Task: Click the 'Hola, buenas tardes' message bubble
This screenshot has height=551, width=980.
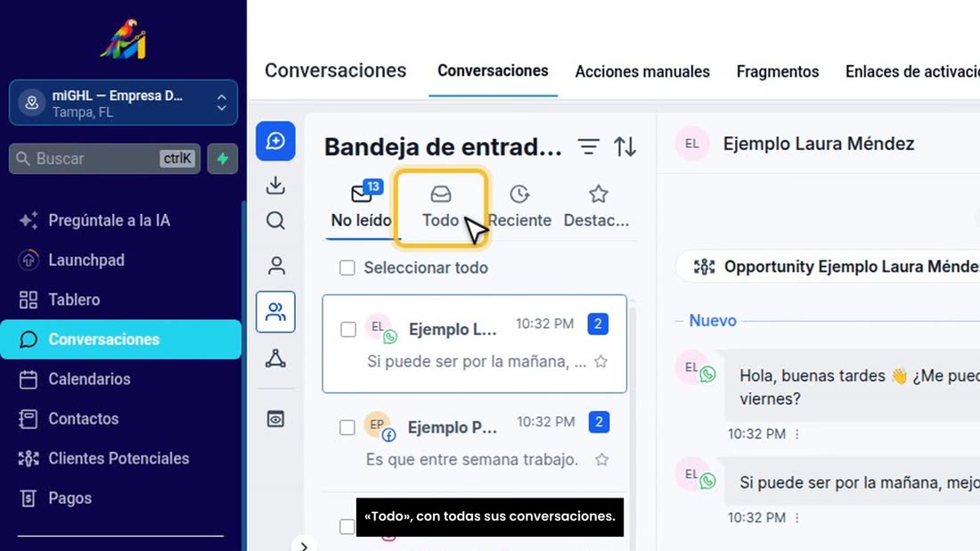Action: coord(853,387)
